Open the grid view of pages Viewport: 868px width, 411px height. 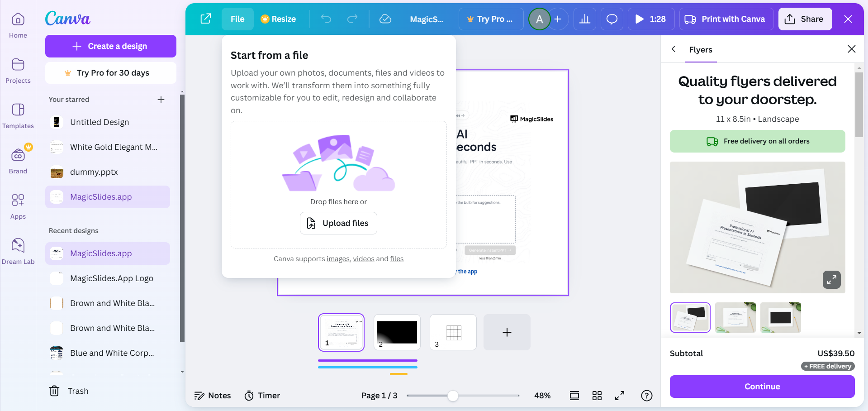point(597,396)
